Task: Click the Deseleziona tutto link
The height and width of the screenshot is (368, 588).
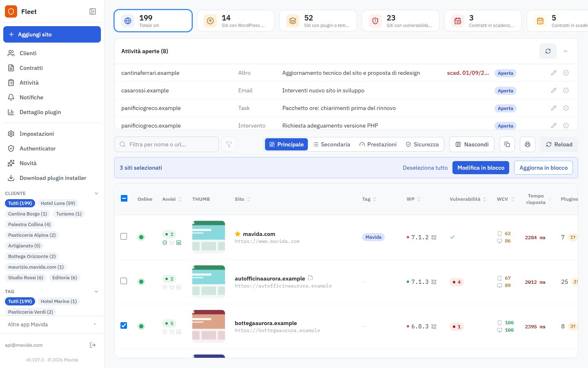Action: (x=425, y=168)
